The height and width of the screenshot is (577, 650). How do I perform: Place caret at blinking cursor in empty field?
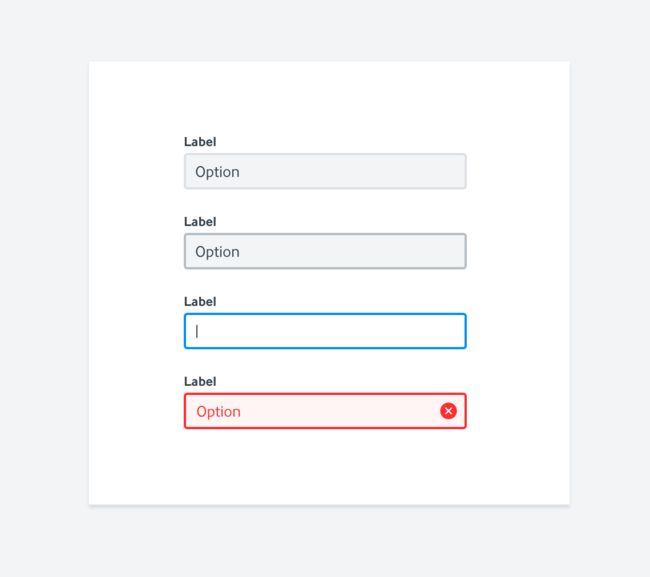197,331
